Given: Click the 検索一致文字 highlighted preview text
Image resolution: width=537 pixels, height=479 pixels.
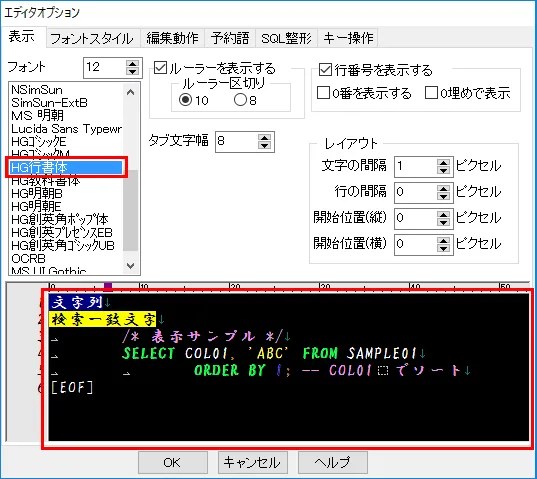Looking at the screenshot, I should 102,319.
